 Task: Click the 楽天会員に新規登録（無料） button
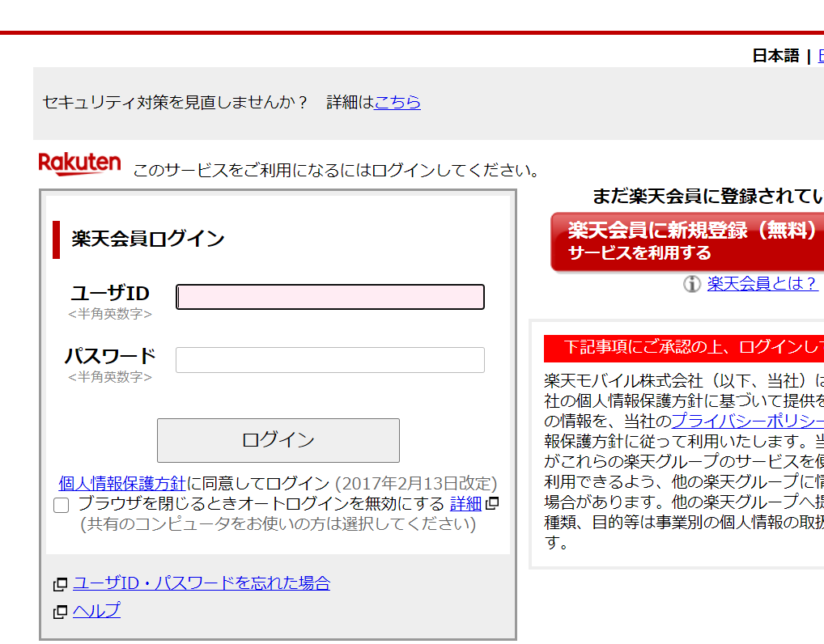(687, 242)
